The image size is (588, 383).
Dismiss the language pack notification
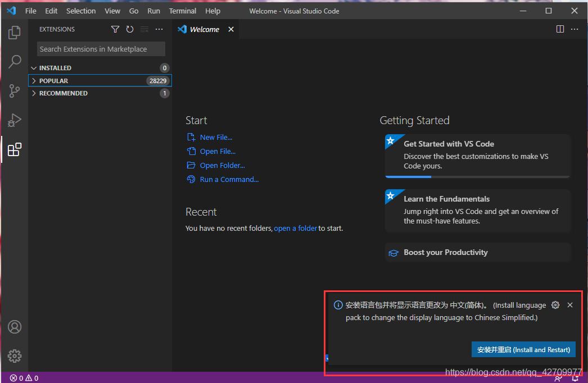coord(570,305)
